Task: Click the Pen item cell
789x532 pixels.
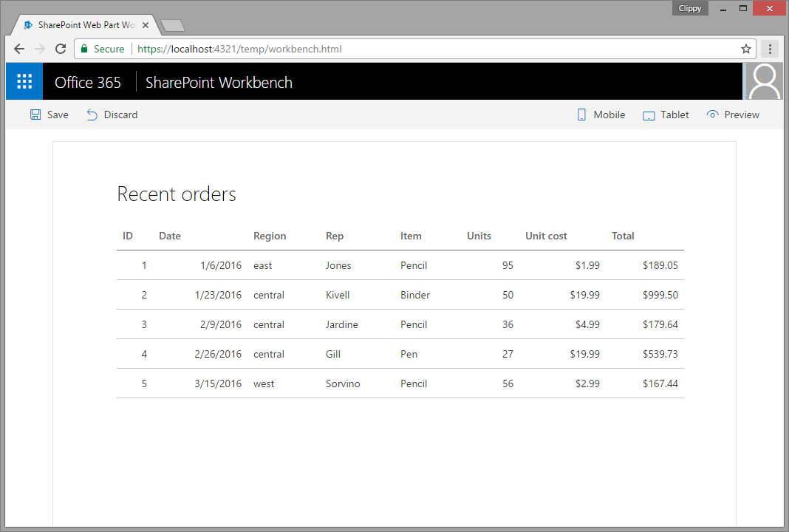Action: [x=409, y=354]
